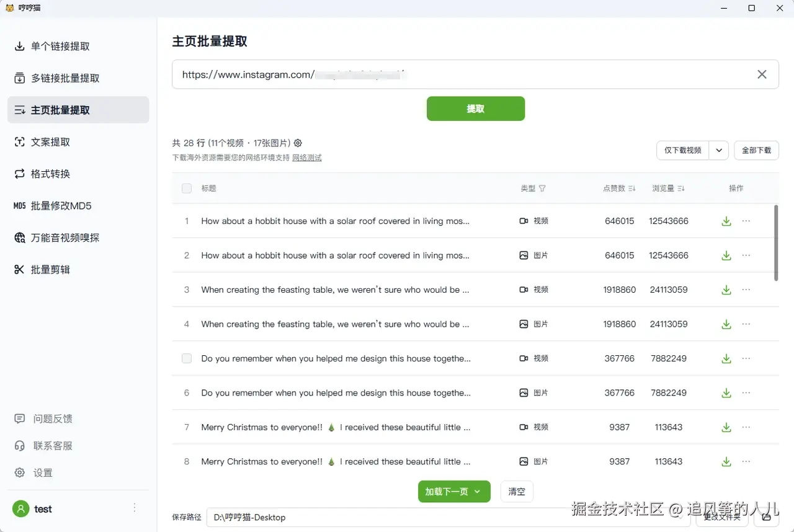Download row 2 hobbit house image

(726, 255)
